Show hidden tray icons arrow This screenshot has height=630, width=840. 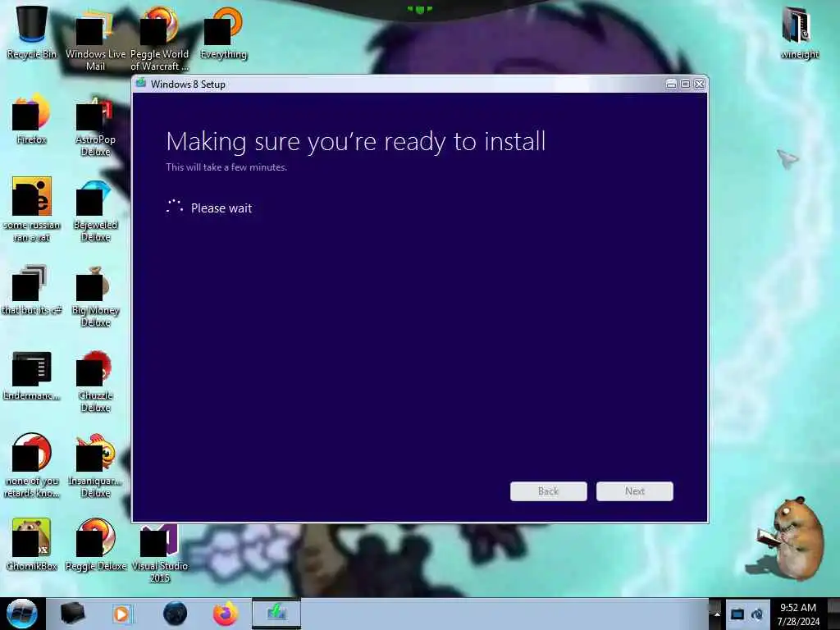tap(716, 614)
